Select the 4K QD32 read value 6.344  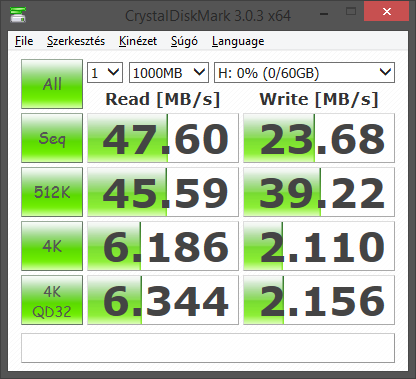(x=163, y=300)
